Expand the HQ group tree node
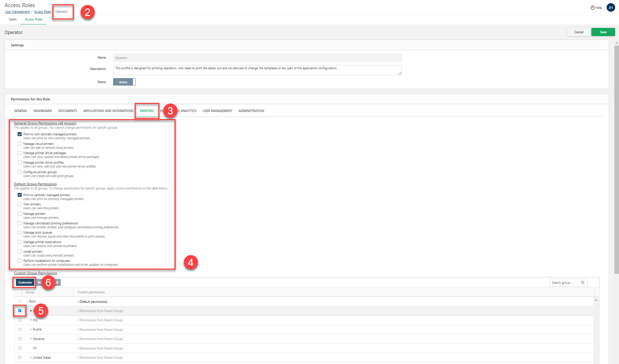 click(x=31, y=320)
